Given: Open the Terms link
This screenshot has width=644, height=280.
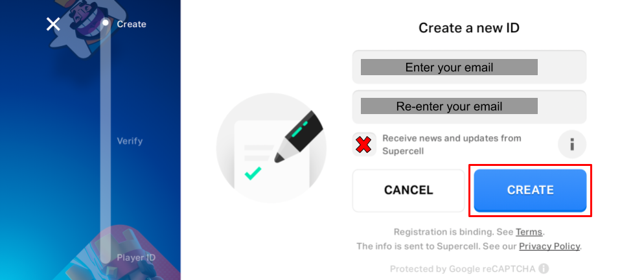Looking at the screenshot, I should click(529, 232).
